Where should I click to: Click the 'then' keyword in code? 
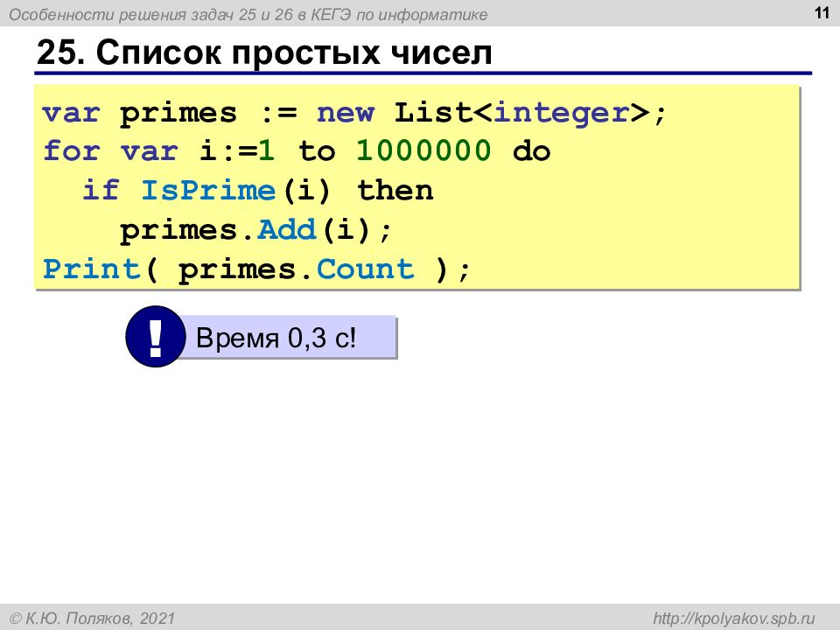click(x=395, y=190)
